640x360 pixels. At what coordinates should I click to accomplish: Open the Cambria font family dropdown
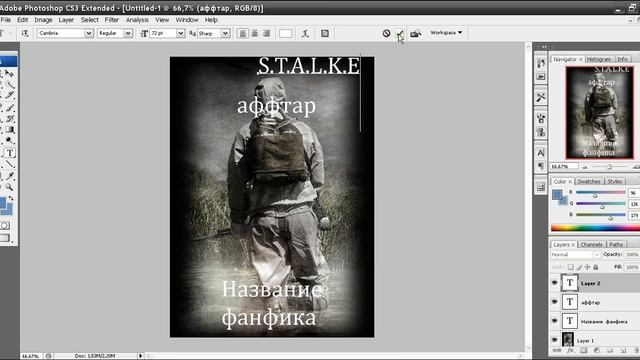tap(88, 33)
